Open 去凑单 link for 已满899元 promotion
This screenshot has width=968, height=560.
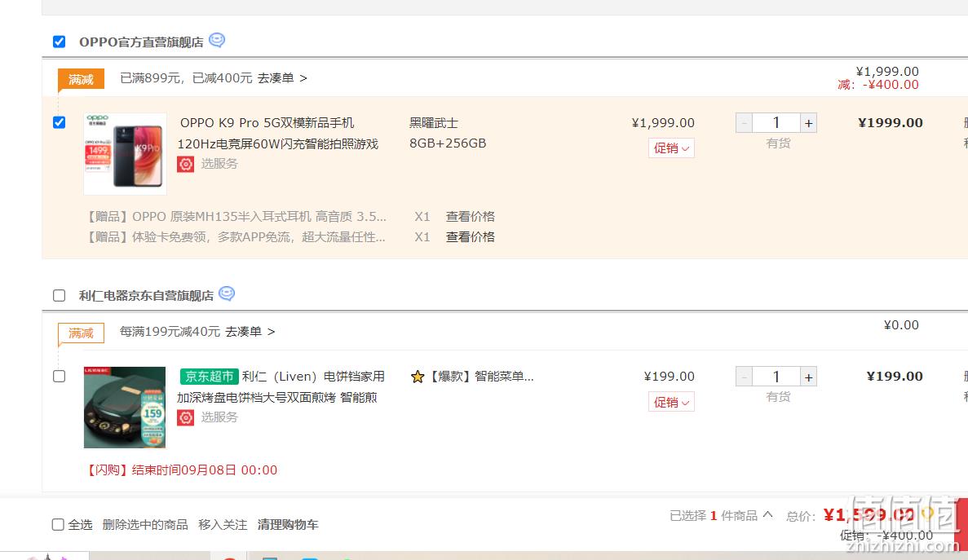tap(282, 78)
